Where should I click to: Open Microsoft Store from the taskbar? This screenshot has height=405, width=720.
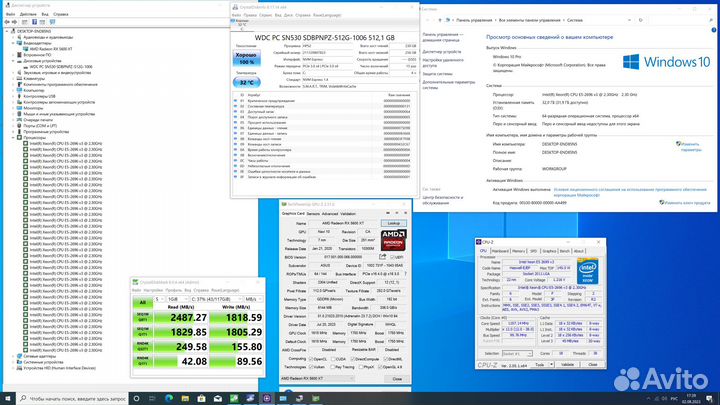tap(202, 399)
